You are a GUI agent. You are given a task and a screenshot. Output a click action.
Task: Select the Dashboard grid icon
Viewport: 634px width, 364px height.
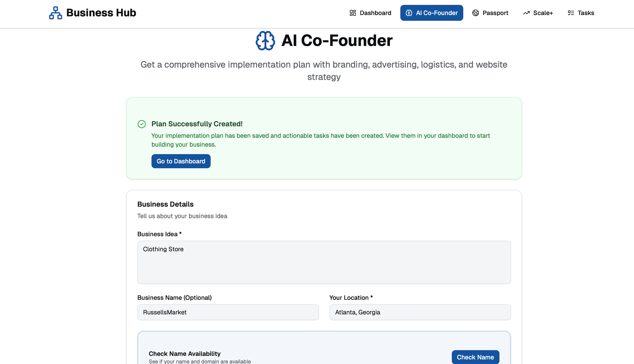353,13
